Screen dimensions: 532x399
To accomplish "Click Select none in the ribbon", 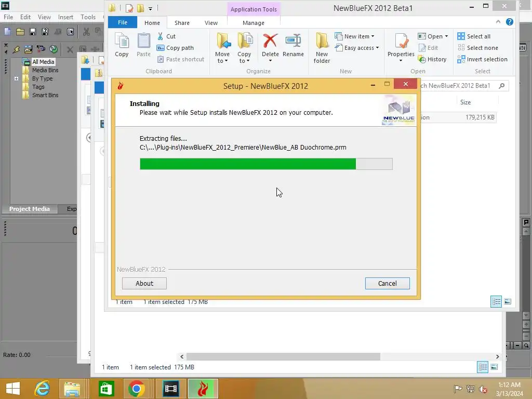I will (478, 48).
